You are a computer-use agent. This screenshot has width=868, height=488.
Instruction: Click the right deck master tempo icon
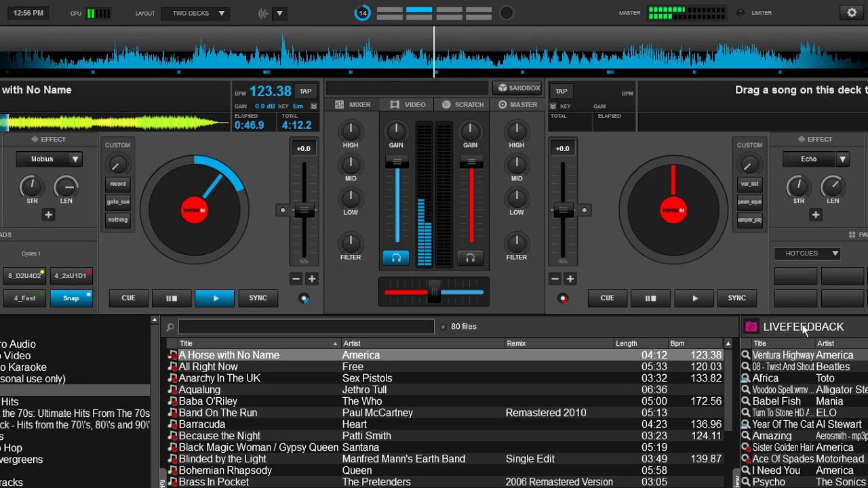point(563,298)
